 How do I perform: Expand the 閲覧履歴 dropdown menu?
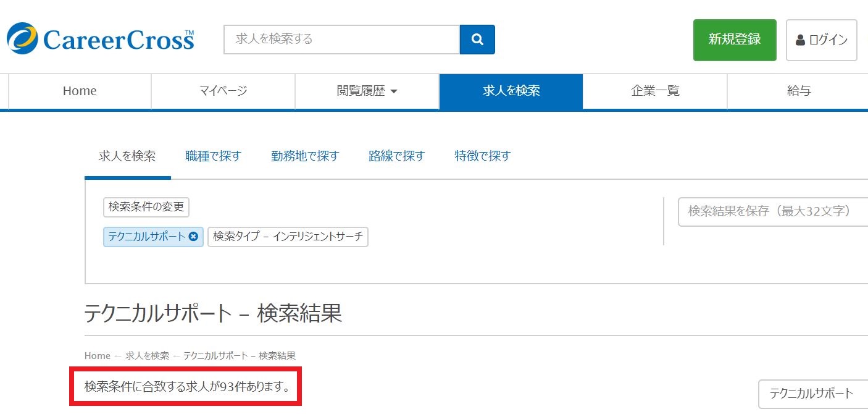coord(367,91)
